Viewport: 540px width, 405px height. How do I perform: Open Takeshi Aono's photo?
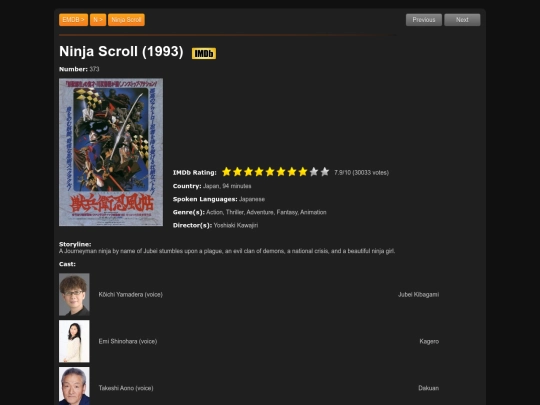coord(74,386)
